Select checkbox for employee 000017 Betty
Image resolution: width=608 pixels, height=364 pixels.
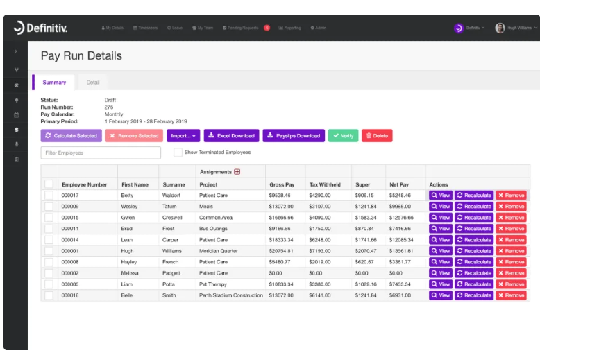coord(49,195)
